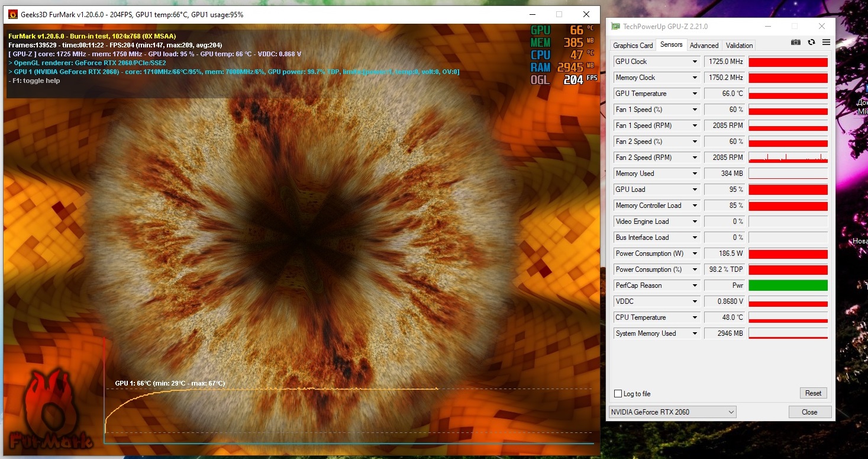Screen dimensions: 868x459
Task: Click the green PerfCap Reason bar
Action: [788, 285]
